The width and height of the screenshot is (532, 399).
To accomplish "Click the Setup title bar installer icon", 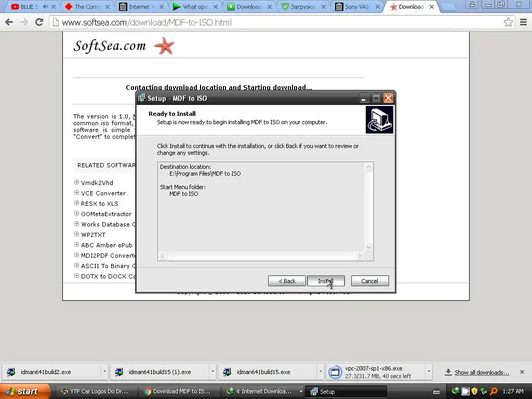I will coord(142,98).
